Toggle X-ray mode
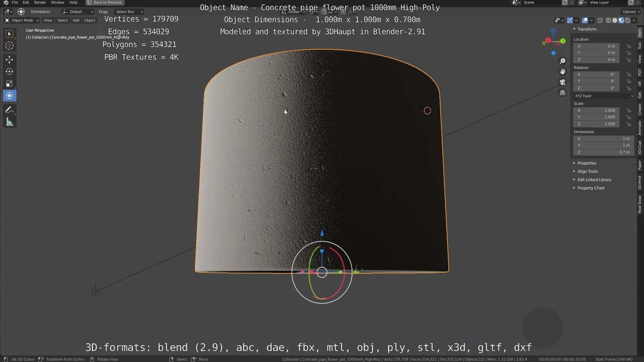The image size is (644, 362). pyautogui.click(x=600, y=20)
